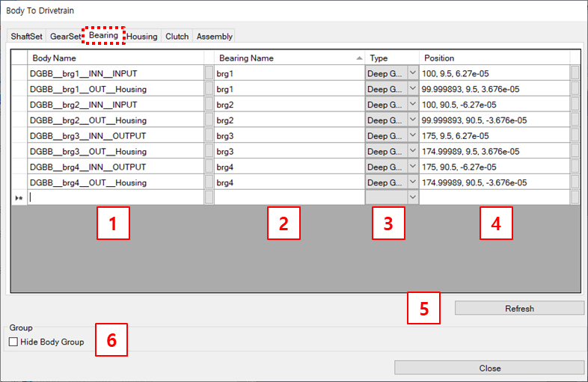Sort by the Bearing Name column header
Viewport: 588px width, 382px height.
tap(290, 58)
